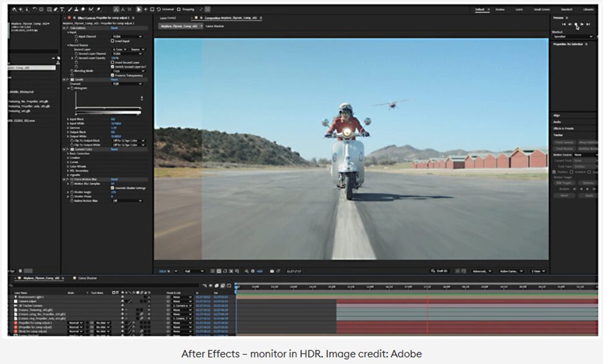
Task: Select the Type tool in toolbar
Action: [x=62, y=9]
